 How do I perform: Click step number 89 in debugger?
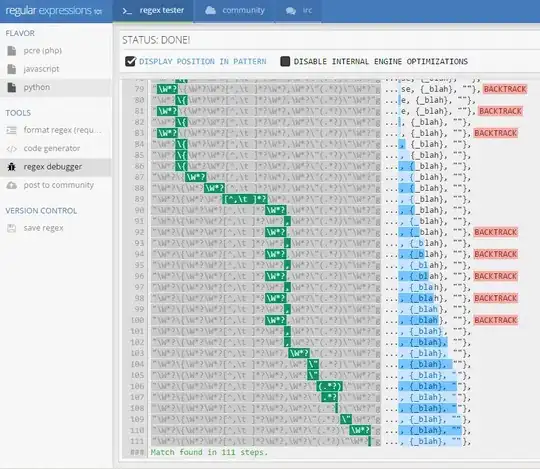[x=139, y=199]
